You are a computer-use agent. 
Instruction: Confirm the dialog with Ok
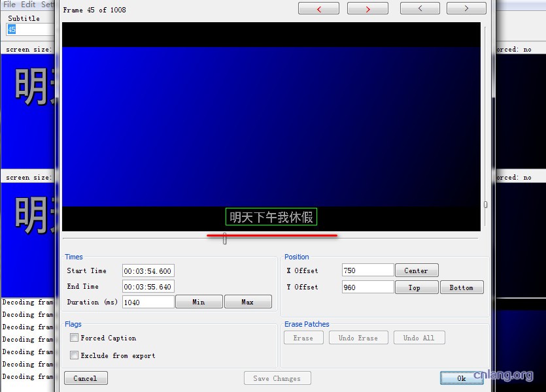click(462, 378)
